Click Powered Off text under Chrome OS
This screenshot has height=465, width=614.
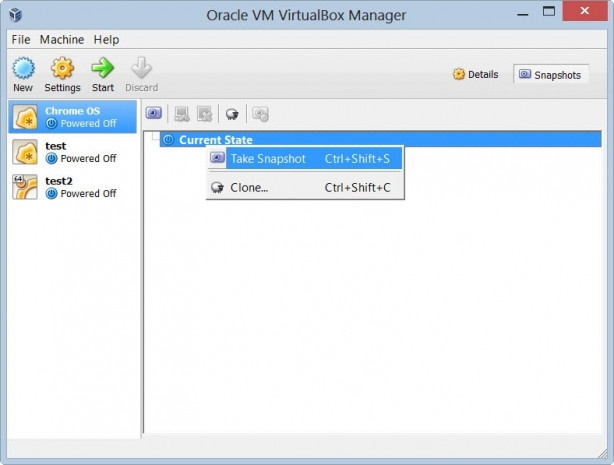point(88,123)
